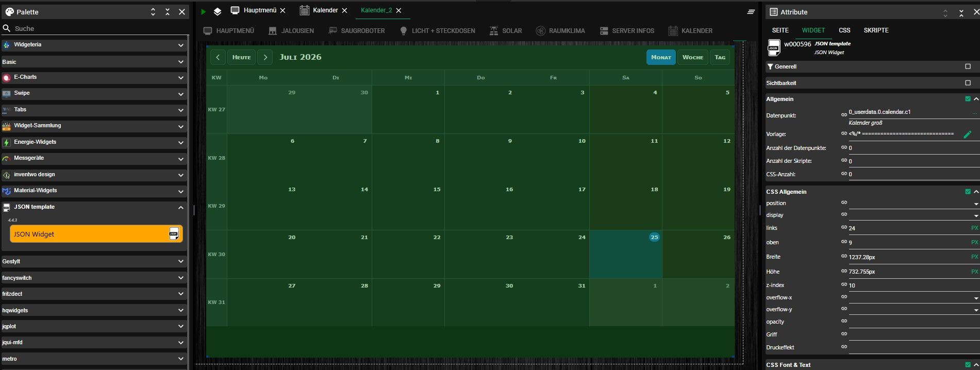Go to the previous month in the calendar
This screenshot has width=980, height=370.
point(218,57)
